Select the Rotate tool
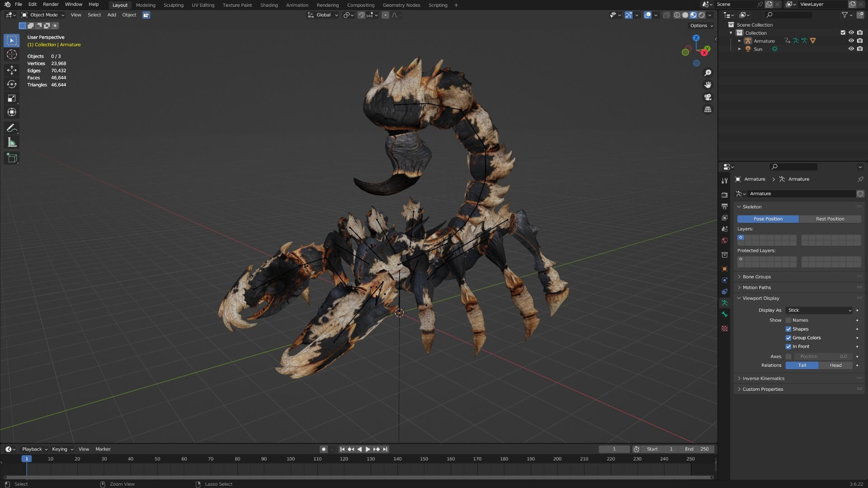The width and height of the screenshot is (868, 488). click(x=12, y=84)
